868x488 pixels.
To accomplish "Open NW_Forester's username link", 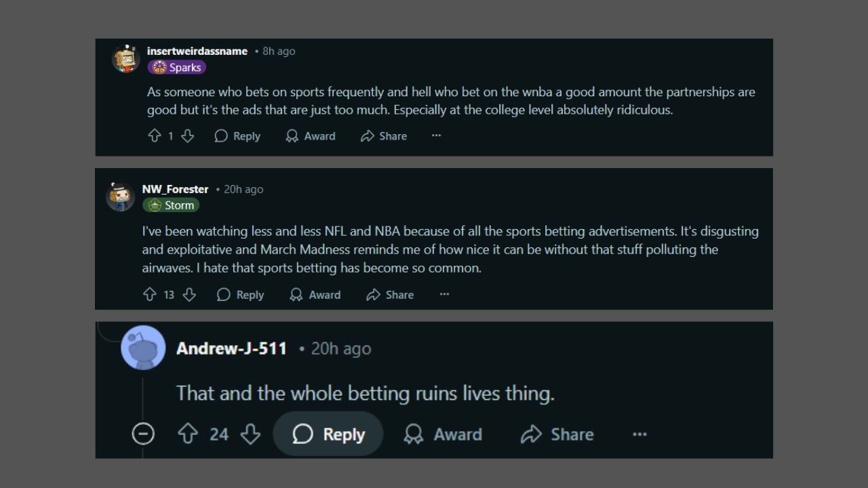I will [175, 189].
